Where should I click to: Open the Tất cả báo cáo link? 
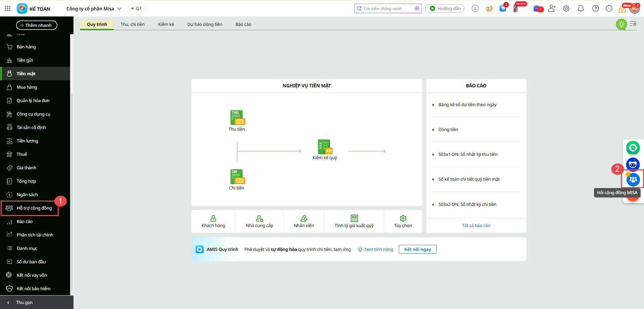coord(476,225)
